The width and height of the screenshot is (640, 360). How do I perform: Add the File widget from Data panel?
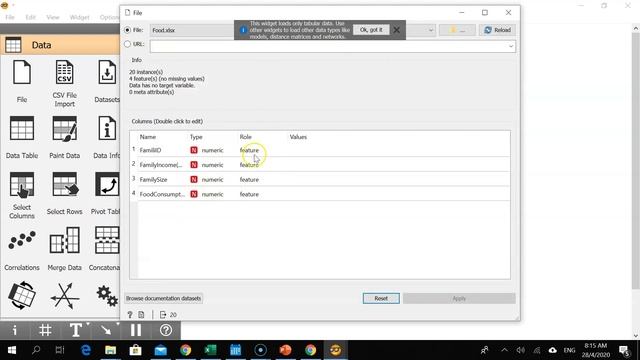pyautogui.click(x=22, y=81)
